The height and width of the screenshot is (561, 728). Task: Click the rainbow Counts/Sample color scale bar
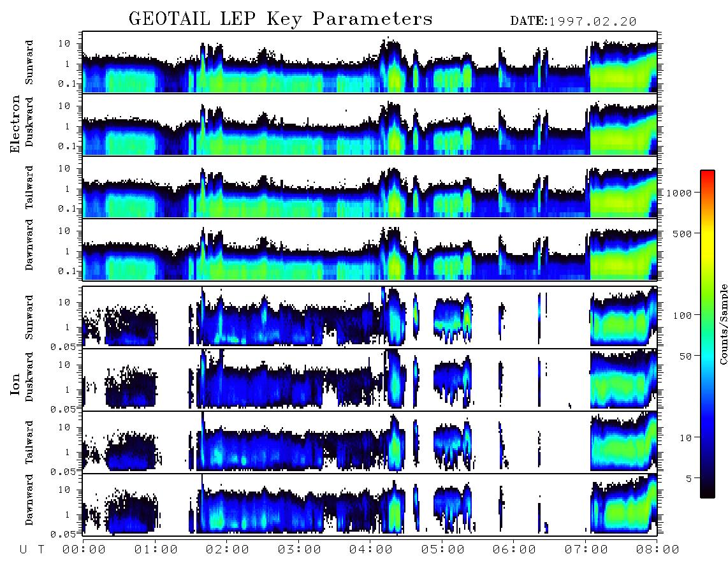point(708,335)
